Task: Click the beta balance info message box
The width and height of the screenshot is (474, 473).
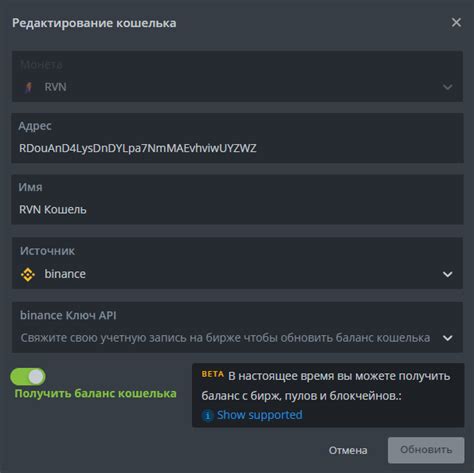Action: point(328,395)
